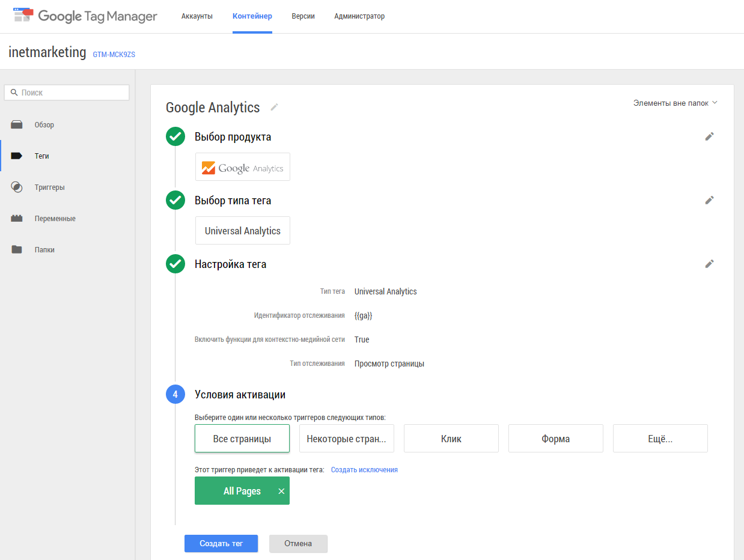Click the True display features value
The image size is (744, 560).
pyautogui.click(x=362, y=339)
